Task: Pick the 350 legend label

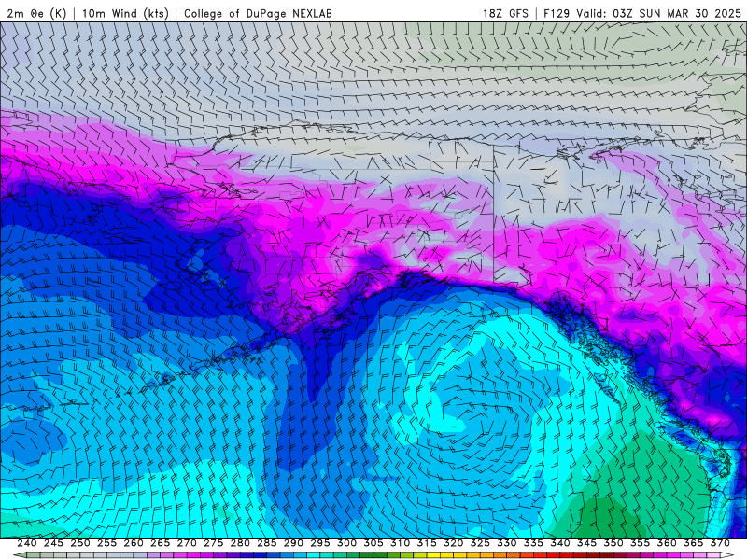Action: 613,543
